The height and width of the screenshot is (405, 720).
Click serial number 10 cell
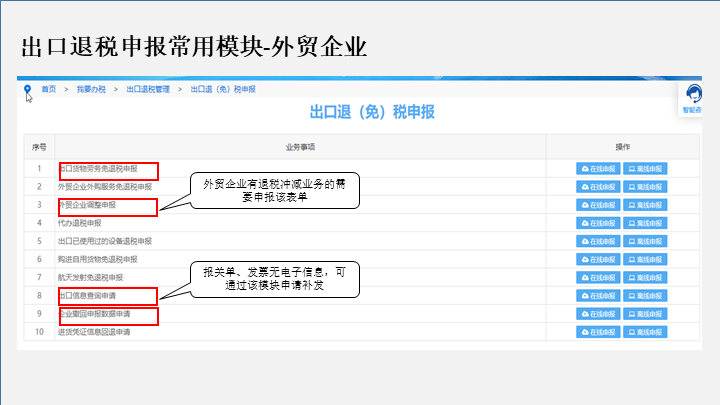(39, 332)
